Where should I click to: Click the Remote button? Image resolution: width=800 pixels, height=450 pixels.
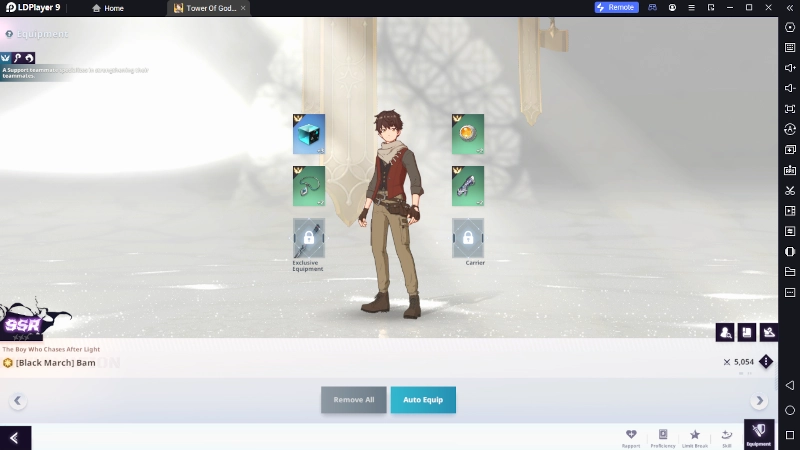[616, 7]
